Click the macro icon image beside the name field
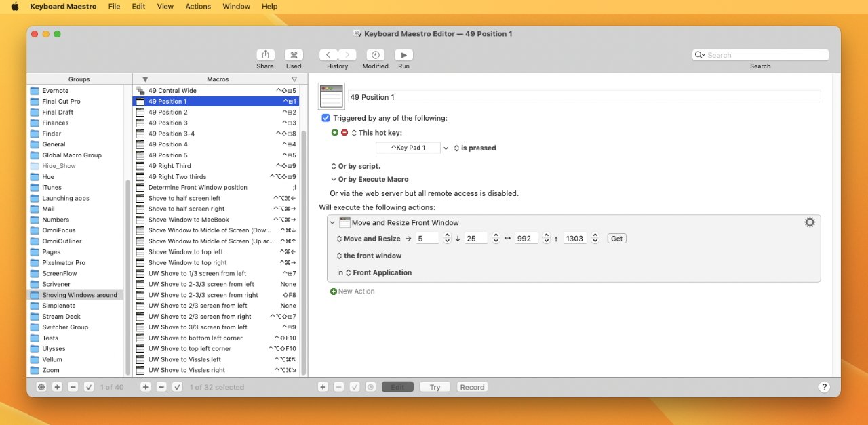The image size is (868, 425). (332, 96)
